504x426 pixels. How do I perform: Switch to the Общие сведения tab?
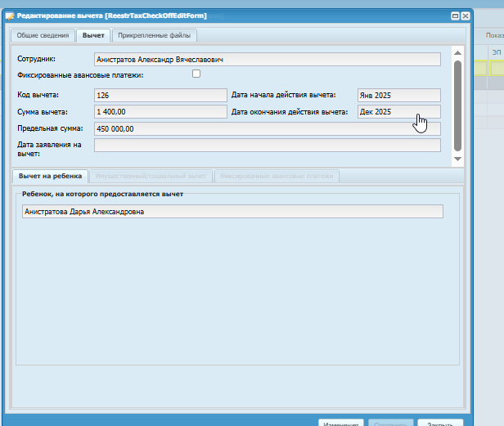tap(43, 35)
